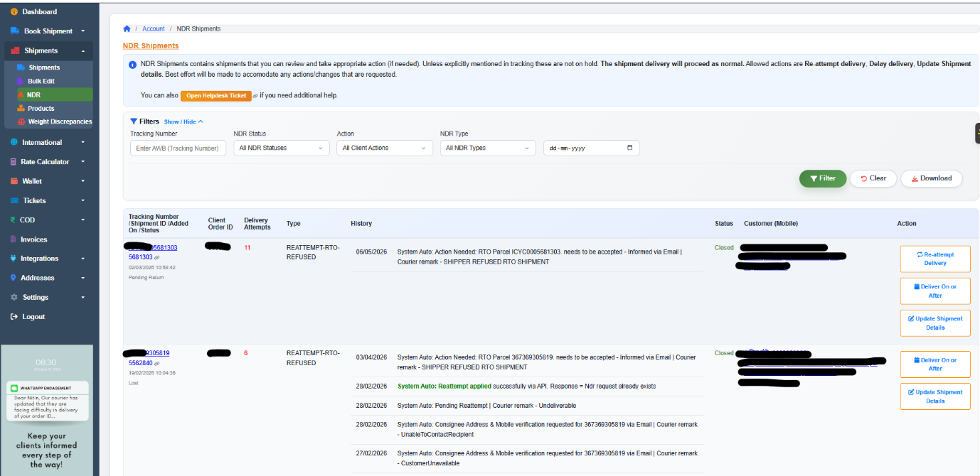This screenshot has height=476, width=980.
Task: Open shipment ID 5562840 link
Action: (141, 363)
